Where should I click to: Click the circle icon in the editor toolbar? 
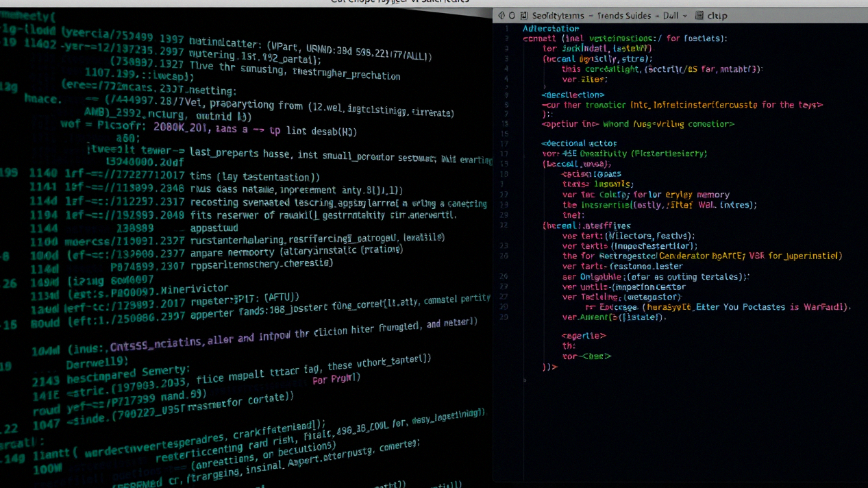512,15
